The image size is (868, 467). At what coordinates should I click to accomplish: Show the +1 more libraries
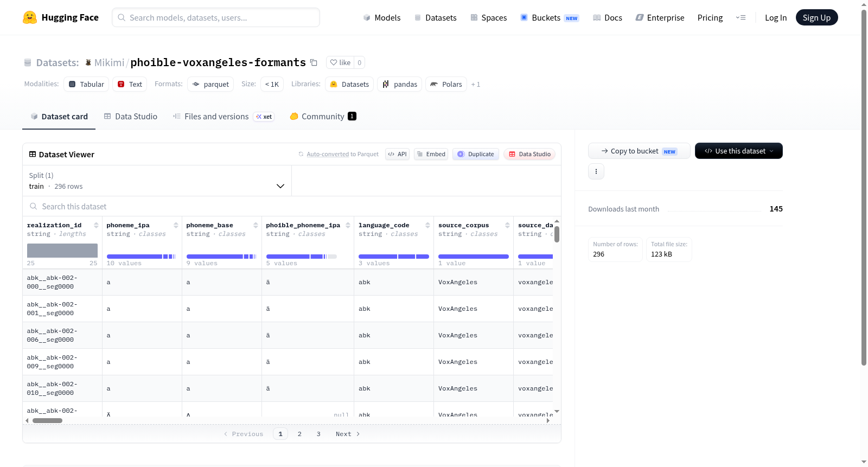476,84
